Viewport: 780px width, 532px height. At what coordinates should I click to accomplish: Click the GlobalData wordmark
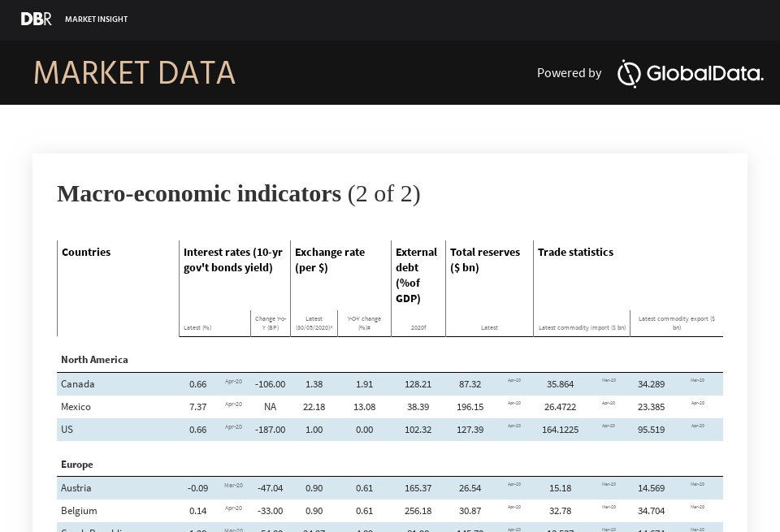tap(705, 74)
